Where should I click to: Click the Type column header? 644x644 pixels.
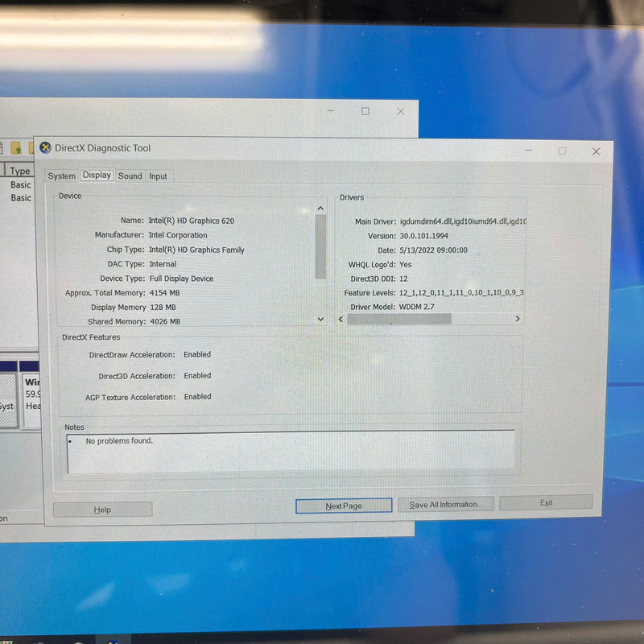click(x=20, y=171)
